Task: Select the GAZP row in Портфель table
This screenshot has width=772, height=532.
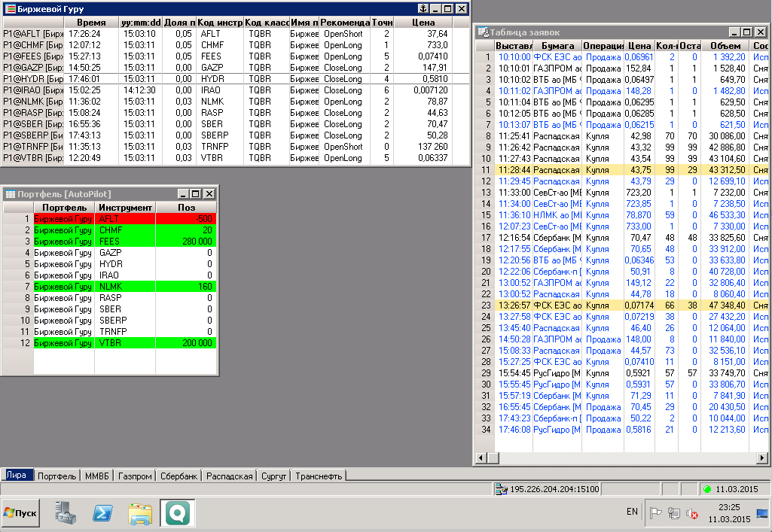Action: (109, 253)
